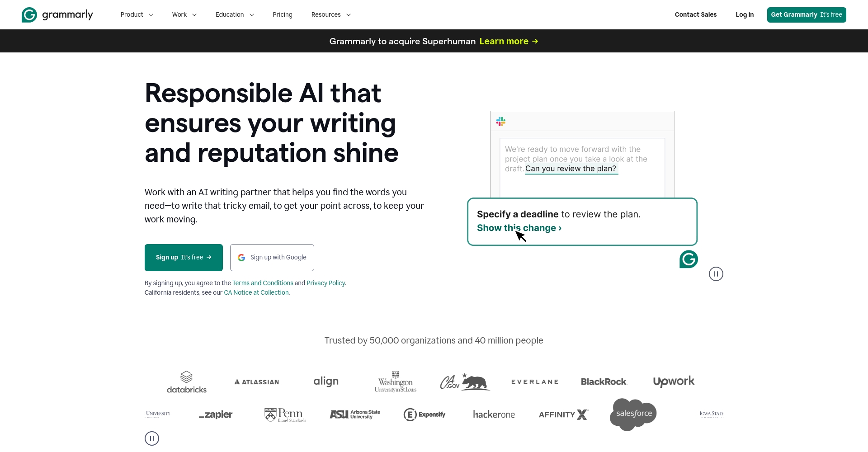Click the Penn Brand Standards logo

point(285,414)
